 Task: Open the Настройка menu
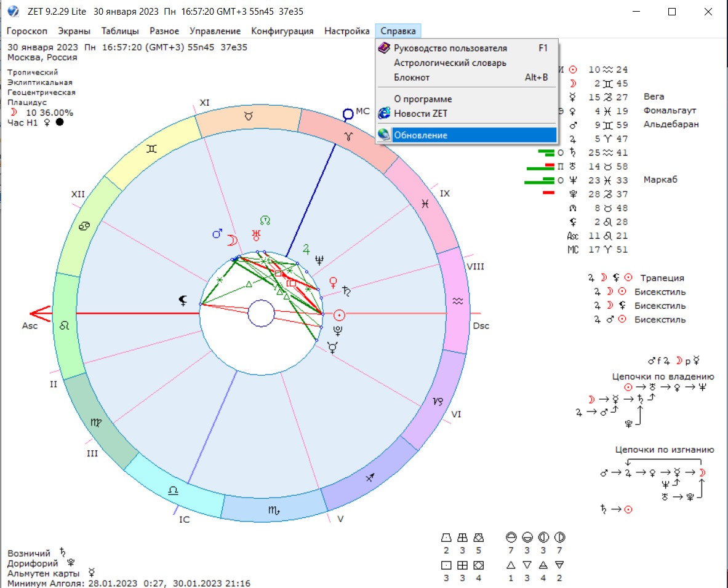tap(346, 31)
